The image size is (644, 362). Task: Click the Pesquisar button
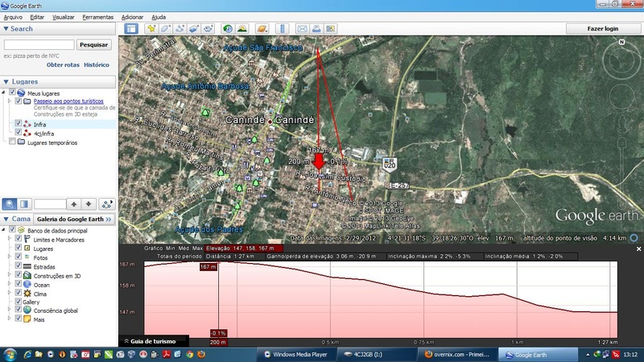tap(93, 45)
